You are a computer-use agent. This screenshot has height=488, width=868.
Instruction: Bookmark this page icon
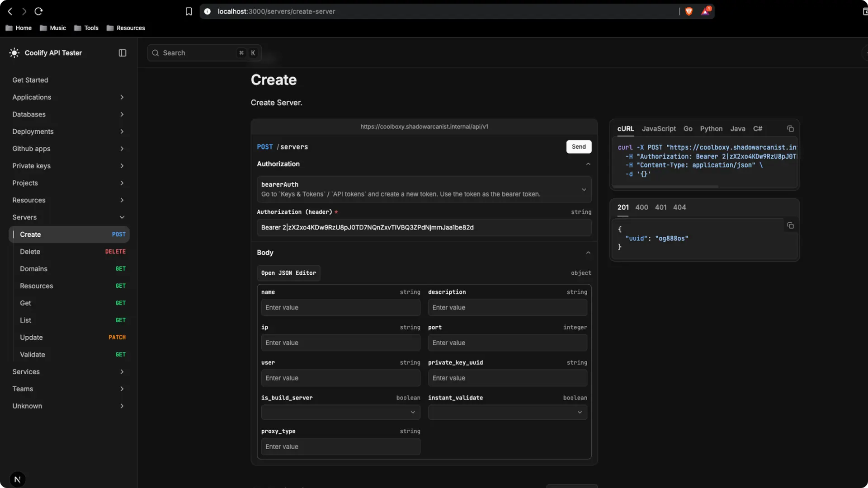(x=189, y=11)
